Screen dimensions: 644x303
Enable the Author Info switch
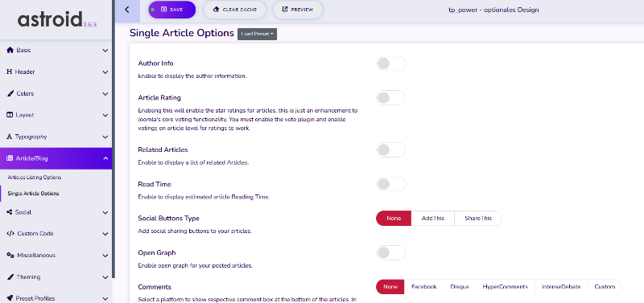click(x=390, y=63)
